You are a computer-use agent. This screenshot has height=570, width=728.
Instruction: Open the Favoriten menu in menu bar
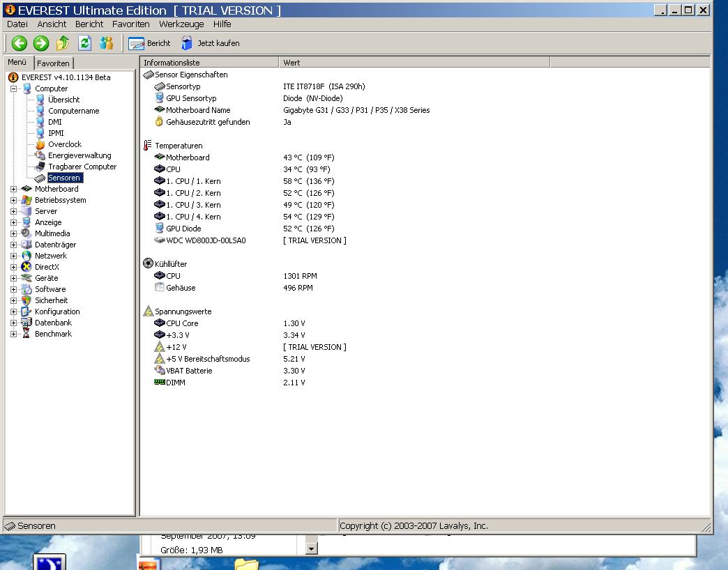click(131, 24)
